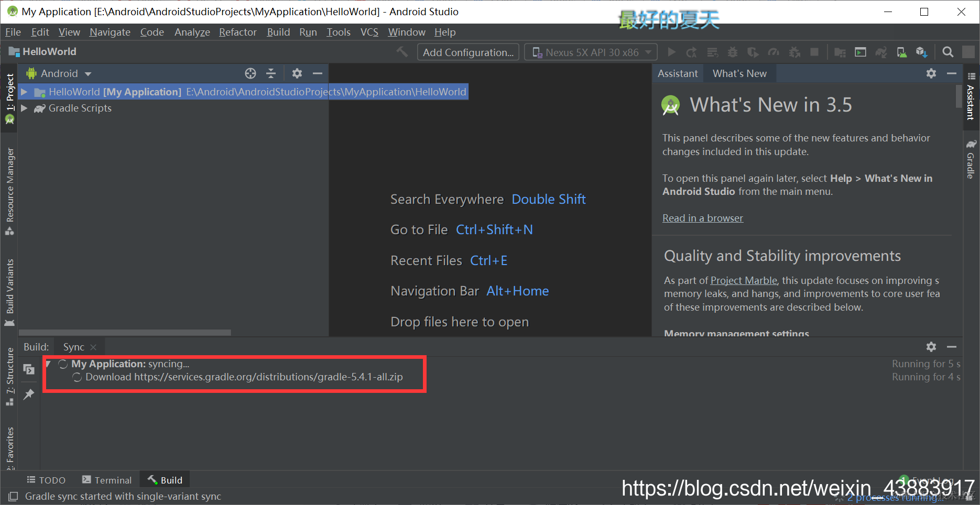Click the Debug app bug icon

click(733, 52)
